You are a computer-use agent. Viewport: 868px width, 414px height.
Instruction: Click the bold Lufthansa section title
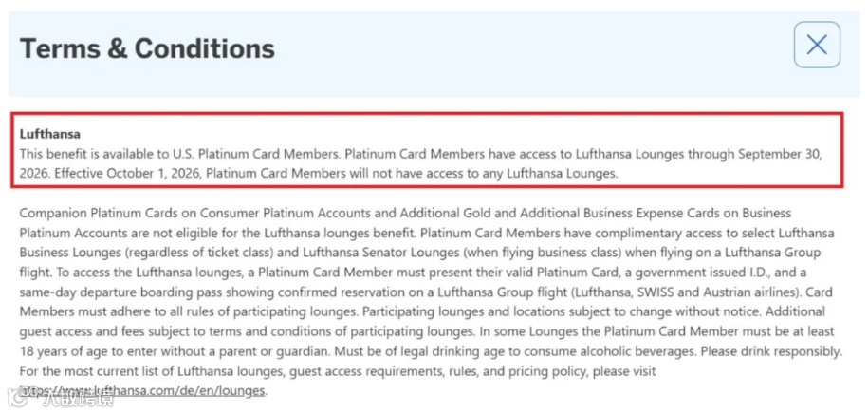pyautogui.click(x=49, y=134)
